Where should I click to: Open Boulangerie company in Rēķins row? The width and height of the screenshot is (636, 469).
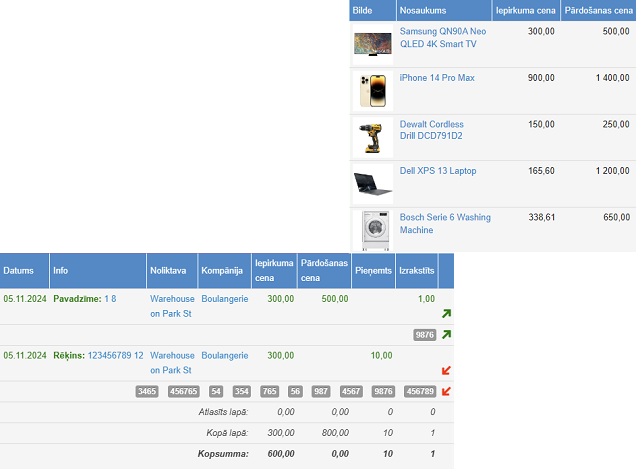coord(225,355)
